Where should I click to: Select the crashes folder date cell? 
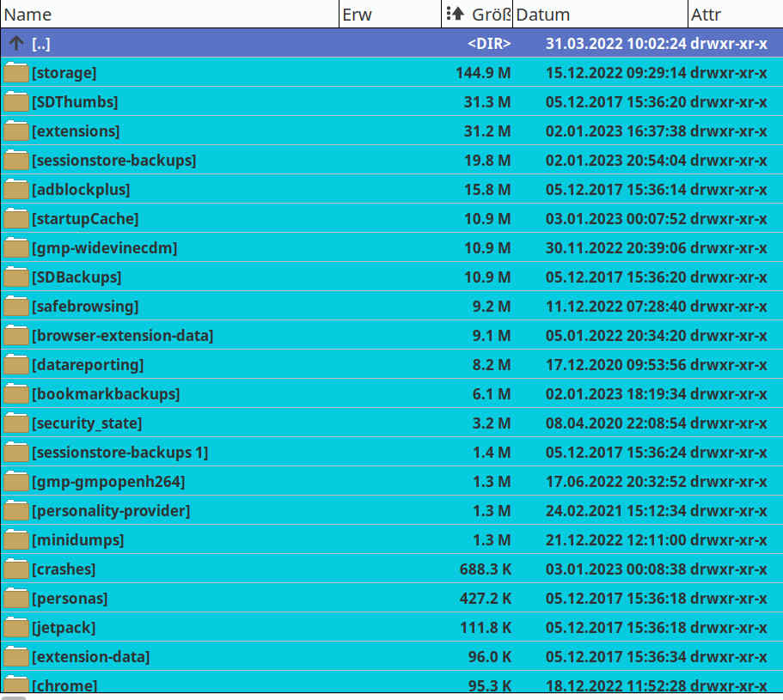click(615, 569)
